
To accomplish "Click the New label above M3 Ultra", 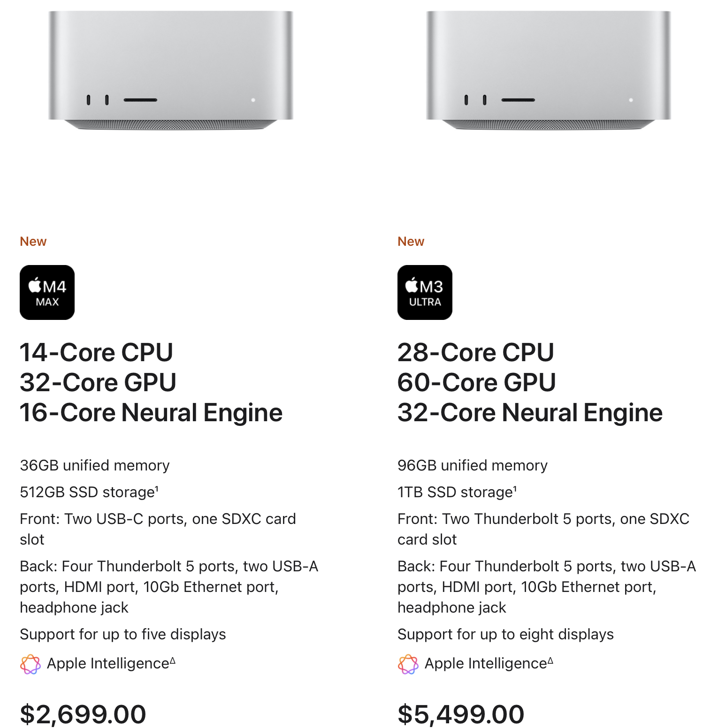I will (411, 241).
